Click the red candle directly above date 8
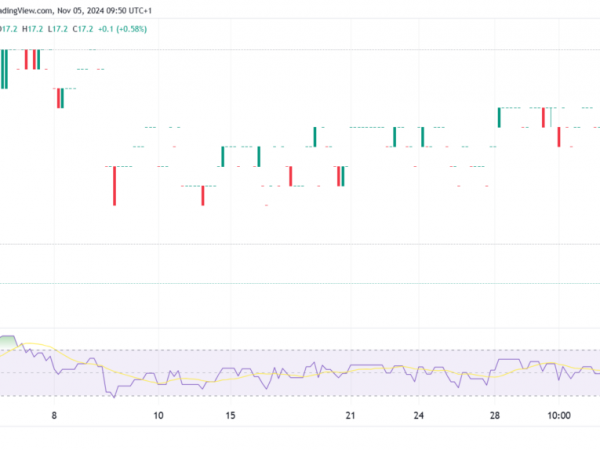 pyautogui.click(x=60, y=97)
